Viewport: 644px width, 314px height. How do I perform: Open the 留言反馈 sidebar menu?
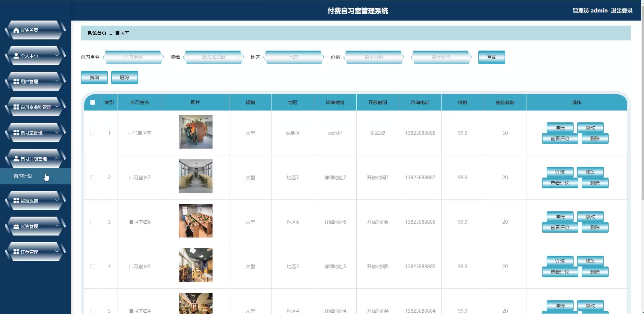35,201
